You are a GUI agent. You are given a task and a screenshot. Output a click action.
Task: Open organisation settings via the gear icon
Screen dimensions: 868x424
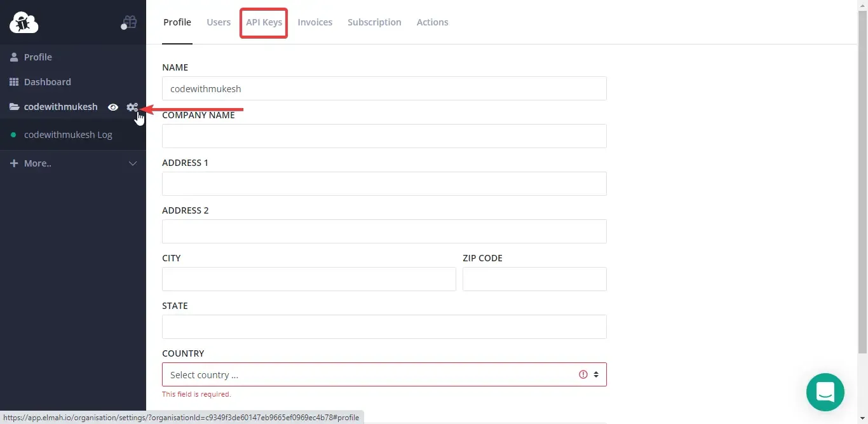point(132,107)
